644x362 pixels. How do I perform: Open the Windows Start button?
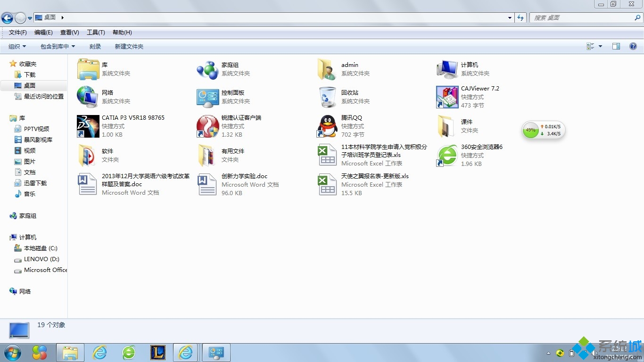[x=12, y=353]
